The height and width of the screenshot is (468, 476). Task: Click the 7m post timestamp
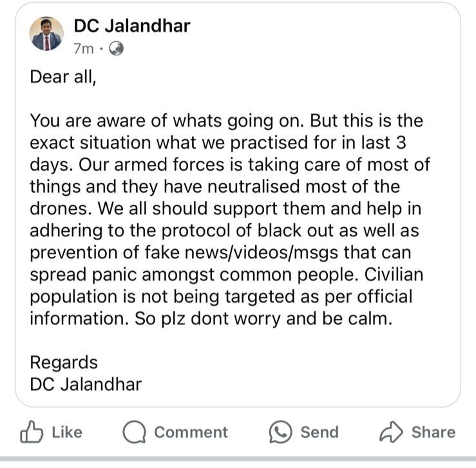pyautogui.click(x=84, y=48)
